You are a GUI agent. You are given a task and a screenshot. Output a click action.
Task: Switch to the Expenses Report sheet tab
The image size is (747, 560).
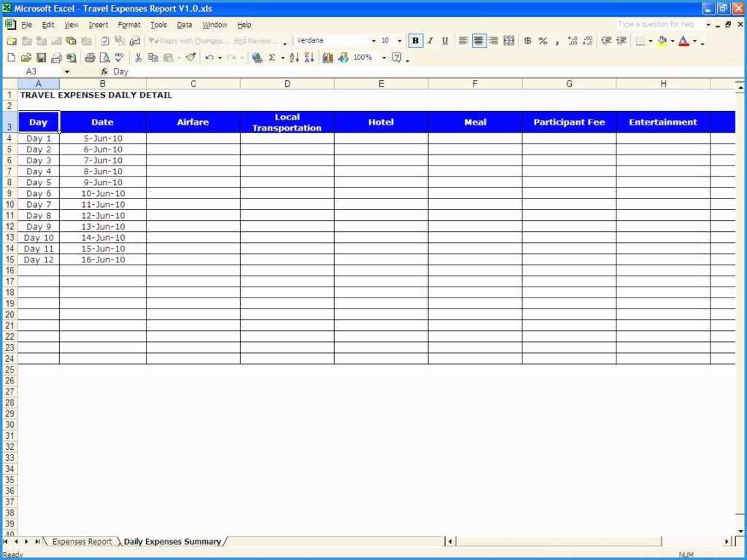pyautogui.click(x=82, y=542)
